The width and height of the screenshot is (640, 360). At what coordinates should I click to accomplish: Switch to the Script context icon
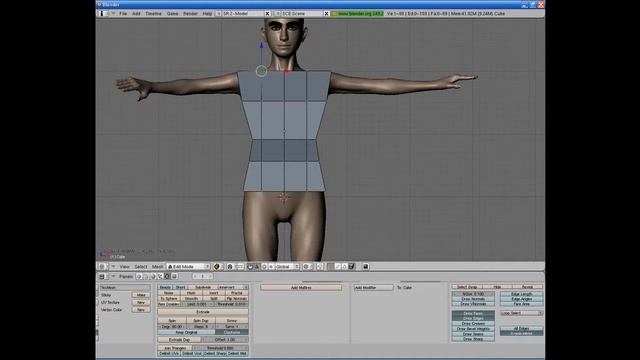(x=146, y=276)
